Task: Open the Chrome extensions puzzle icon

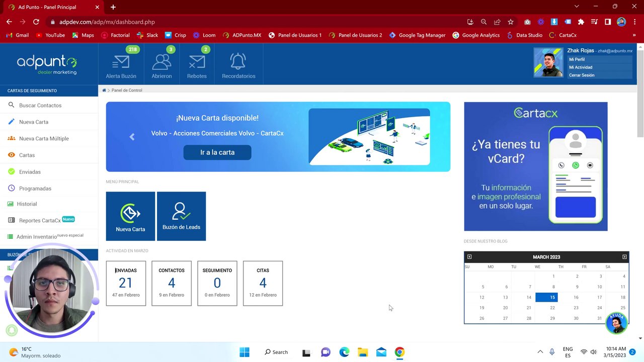Action: pyautogui.click(x=581, y=22)
